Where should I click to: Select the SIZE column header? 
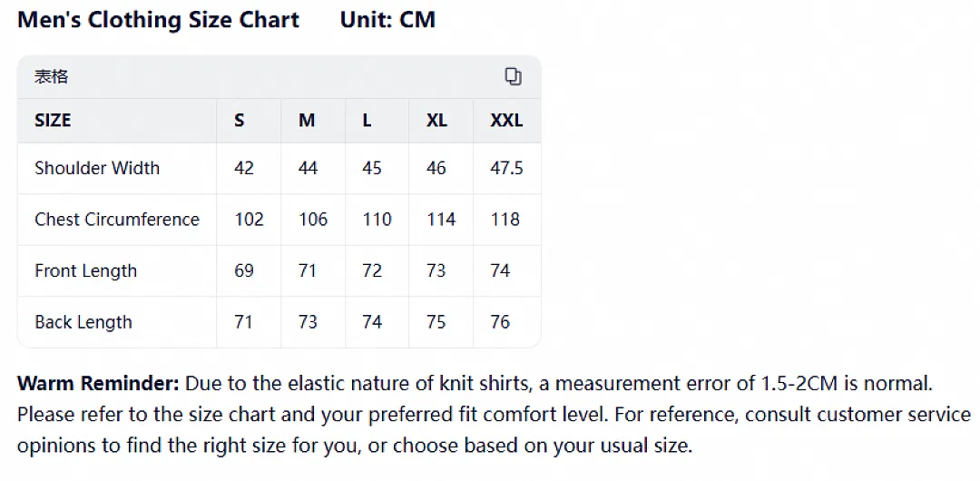point(53,120)
